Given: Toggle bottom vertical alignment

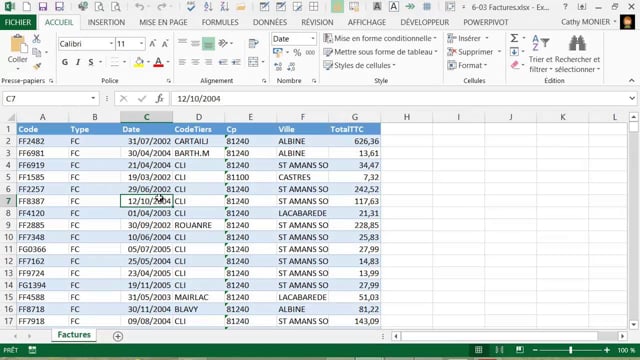Looking at the screenshot, I should coord(208,43).
